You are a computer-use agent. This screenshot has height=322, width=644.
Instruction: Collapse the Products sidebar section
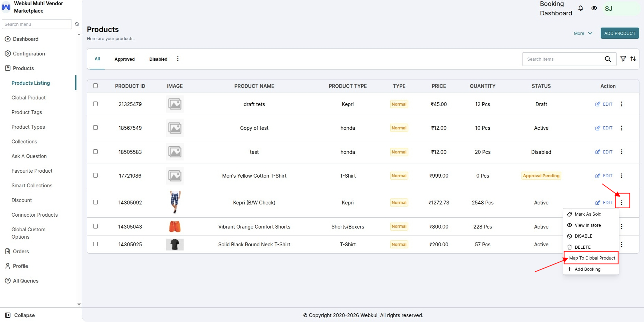click(20, 68)
